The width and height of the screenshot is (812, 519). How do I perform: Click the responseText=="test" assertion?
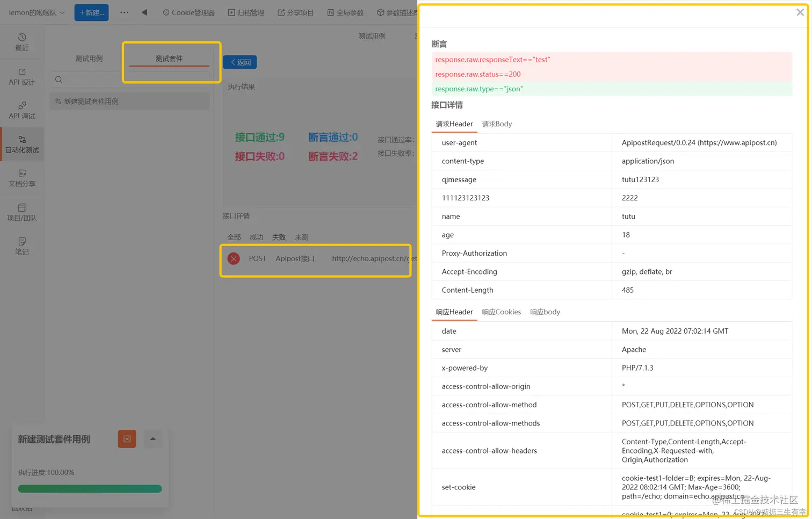pyautogui.click(x=612, y=60)
